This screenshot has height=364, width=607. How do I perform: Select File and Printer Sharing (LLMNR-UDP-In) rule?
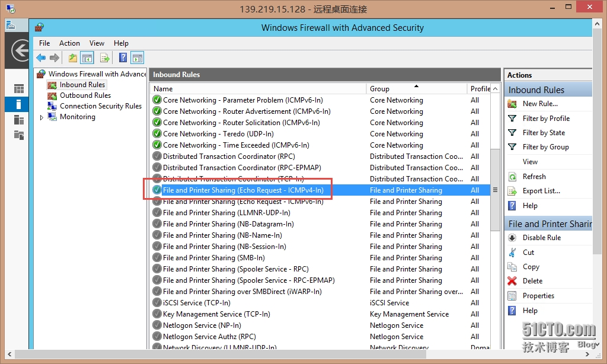pos(226,213)
